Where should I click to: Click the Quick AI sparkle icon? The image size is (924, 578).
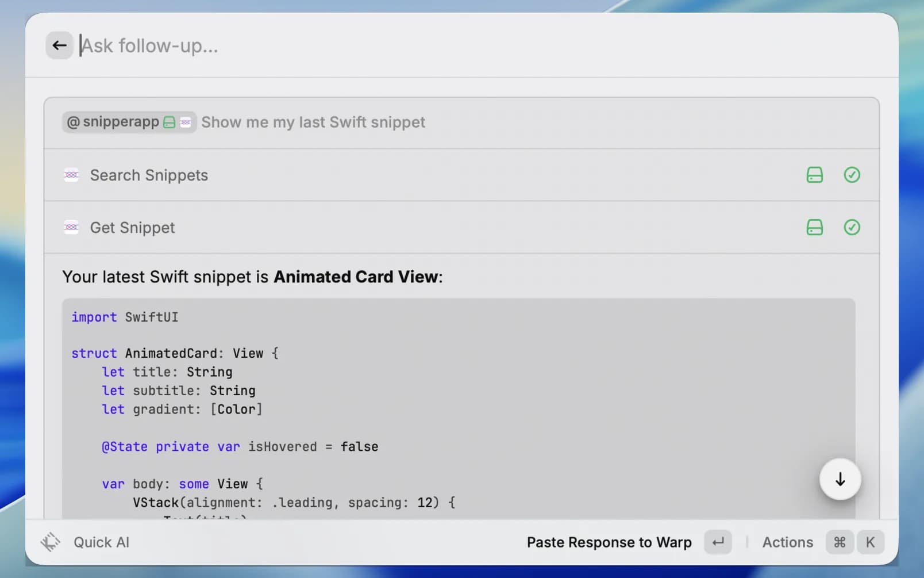(51, 542)
